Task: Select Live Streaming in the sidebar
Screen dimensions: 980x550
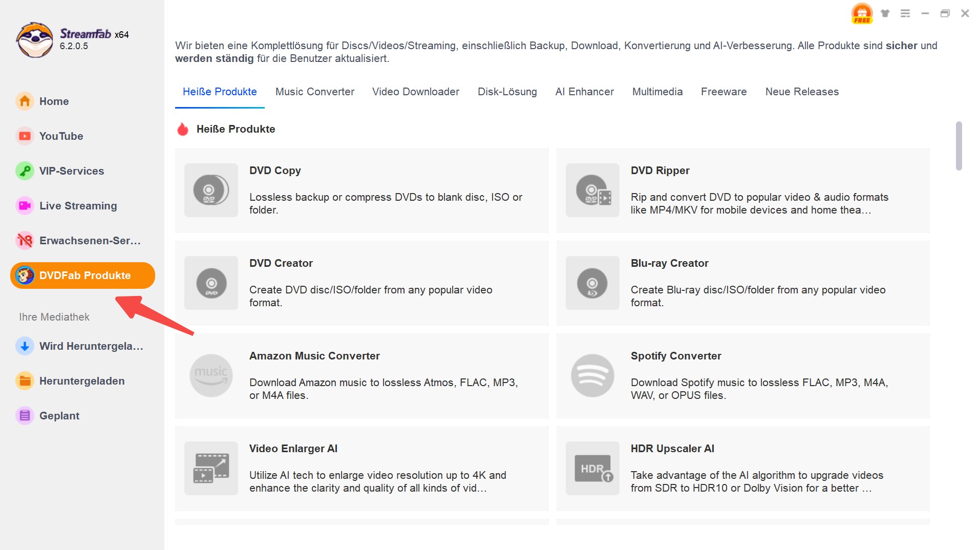Action: tap(82, 206)
